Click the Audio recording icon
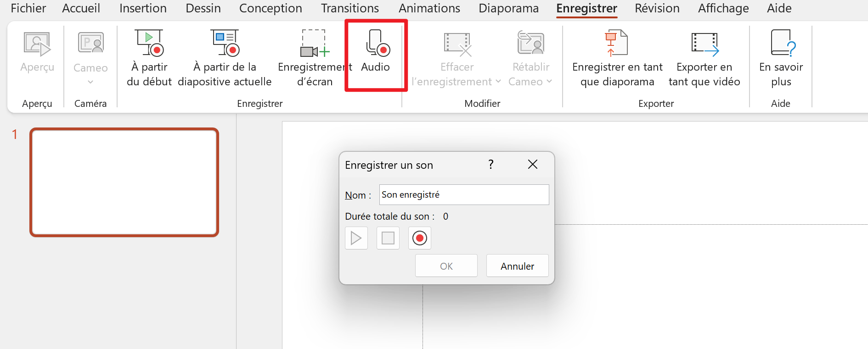 click(x=378, y=43)
